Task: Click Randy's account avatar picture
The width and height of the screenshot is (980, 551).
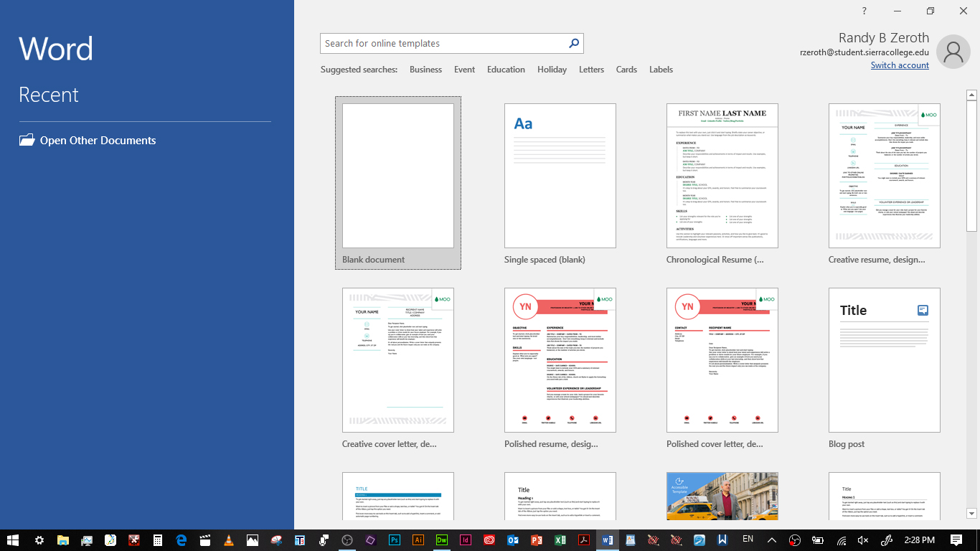Action: 953,51
